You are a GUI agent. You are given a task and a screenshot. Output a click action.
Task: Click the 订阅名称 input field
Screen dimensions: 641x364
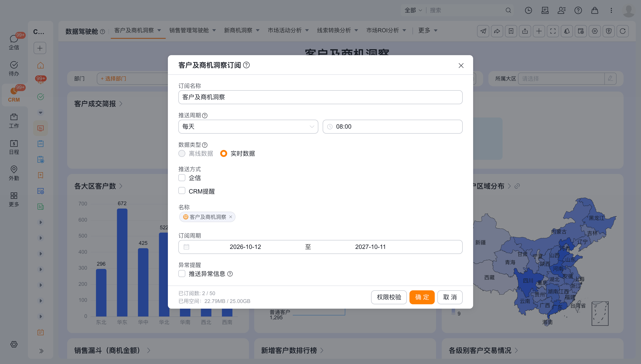coord(320,97)
